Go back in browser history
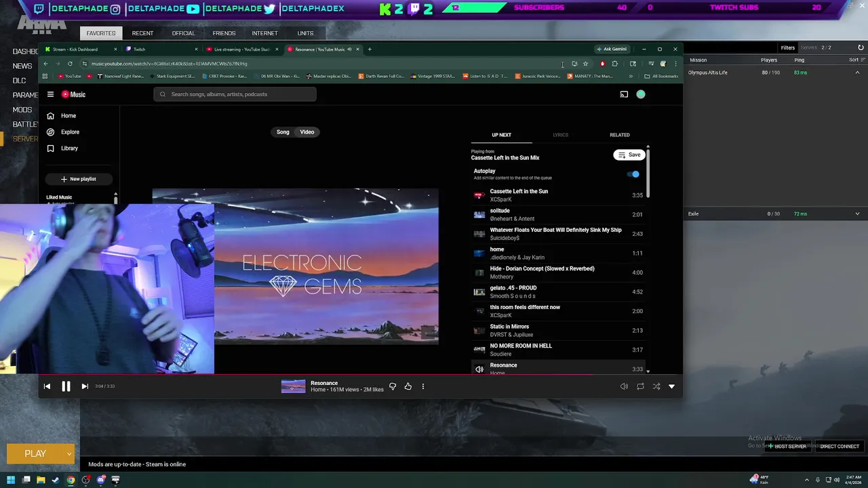Image resolution: width=868 pixels, height=488 pixels. tap(45, 64)
